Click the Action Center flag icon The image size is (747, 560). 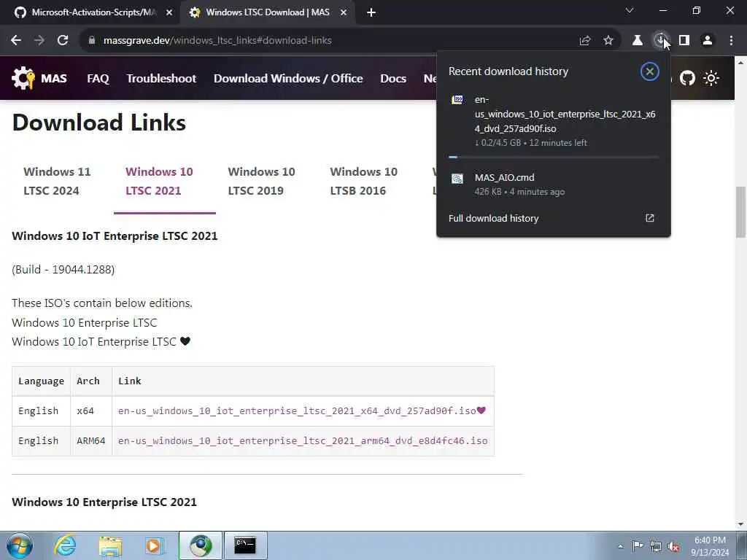pos(638,546)
